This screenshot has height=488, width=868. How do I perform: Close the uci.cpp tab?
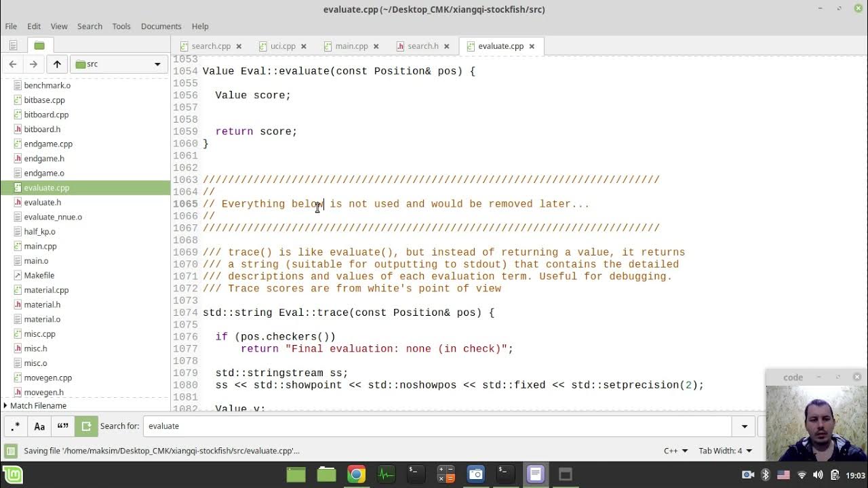304,46
